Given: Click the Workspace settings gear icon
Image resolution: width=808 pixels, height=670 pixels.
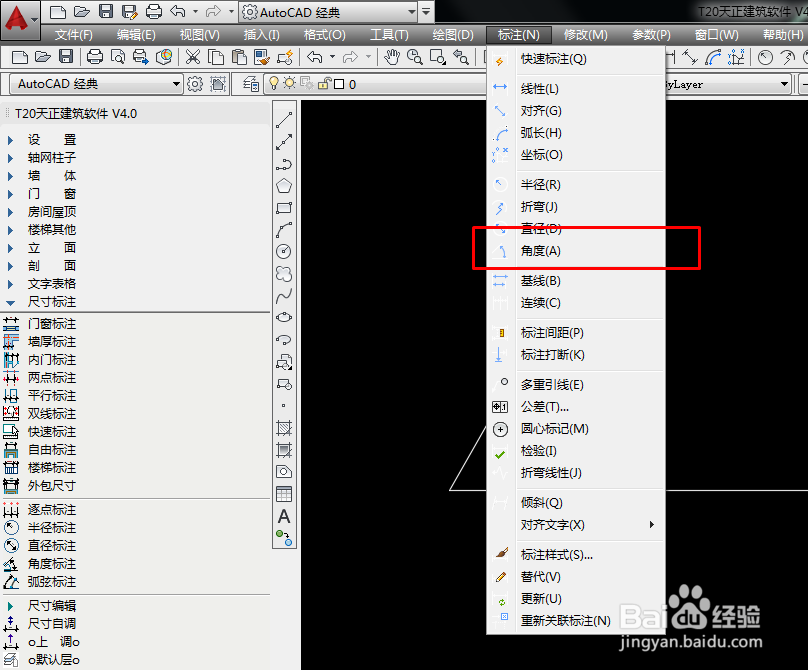Looking at the screenshot, I should 195,83.
